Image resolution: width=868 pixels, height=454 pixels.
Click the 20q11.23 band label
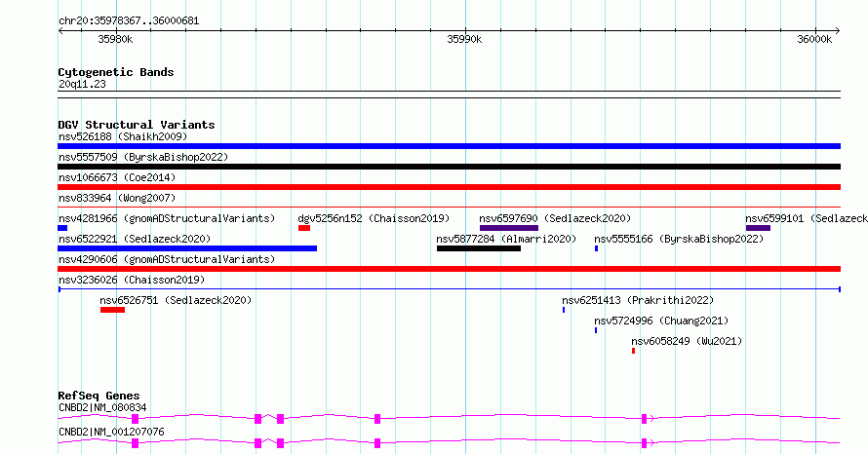tap(82, 84)
